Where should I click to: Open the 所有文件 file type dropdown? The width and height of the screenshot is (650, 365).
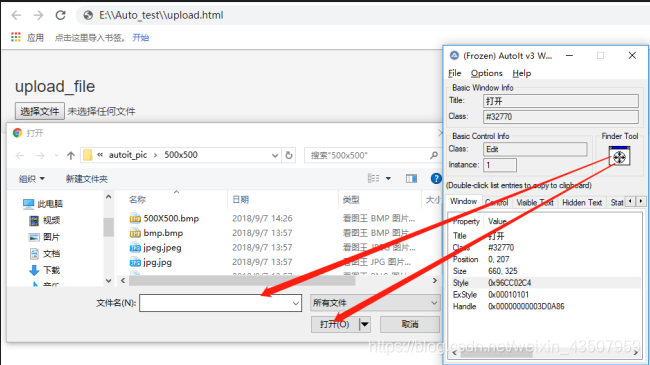pos(375,303)
